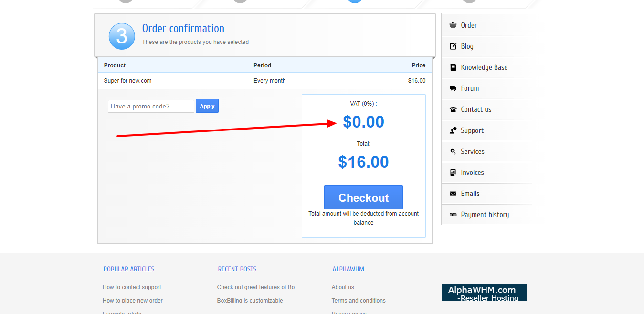This screenshot has width=644, height=314.
Task: Click the How to place new order article
Action: click(132, 300)
